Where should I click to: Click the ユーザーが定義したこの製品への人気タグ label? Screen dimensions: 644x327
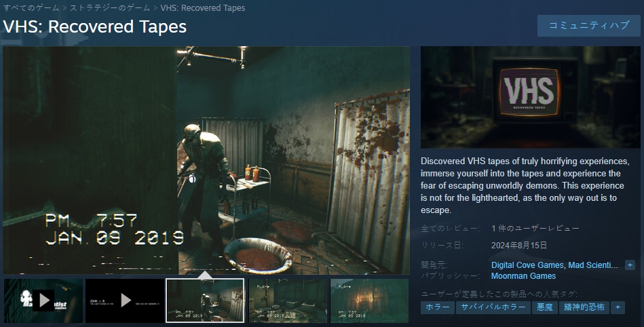pyautogui.click(x=499, y=294)
